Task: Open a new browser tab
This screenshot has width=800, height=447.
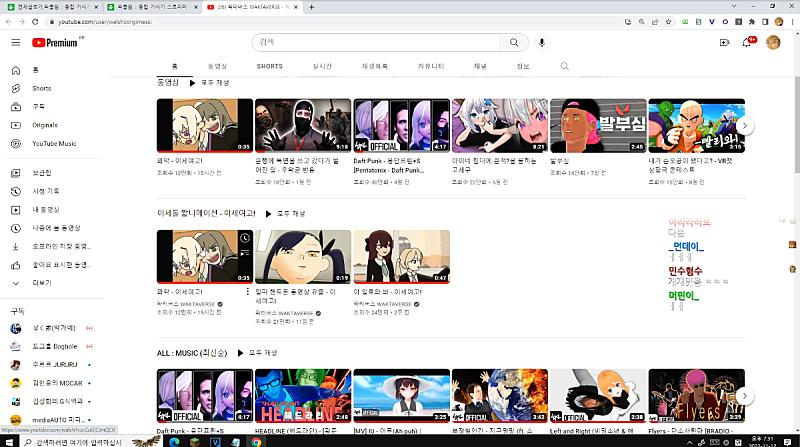Action: pyautogui.click(x=311, y=7)
